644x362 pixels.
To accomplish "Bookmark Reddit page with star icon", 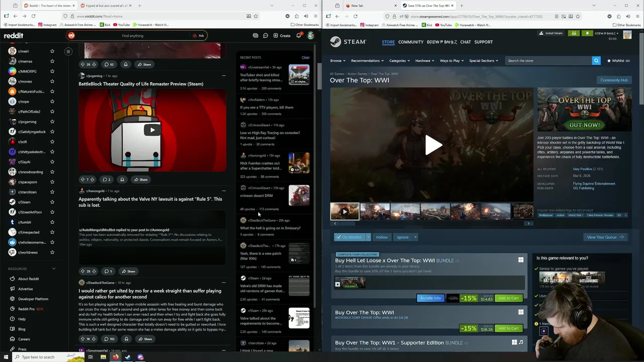I will tap(256, 16).
